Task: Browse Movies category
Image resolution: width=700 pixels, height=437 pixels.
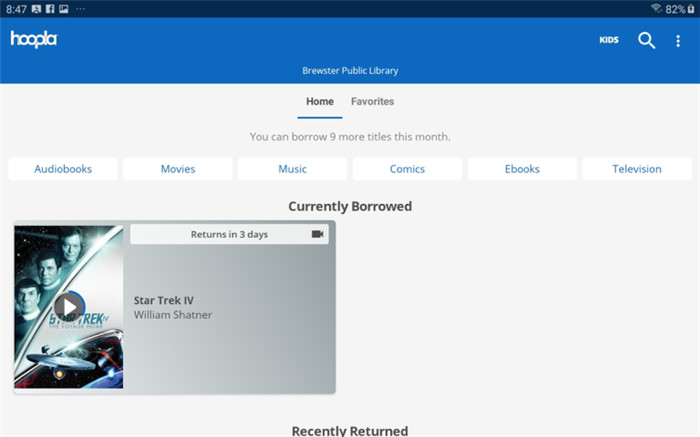Action: tap(178, 169)
